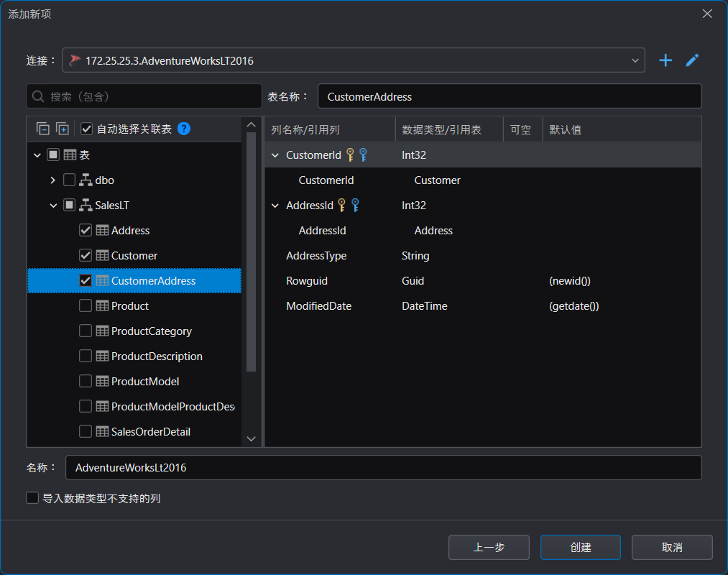Click the table icon beside SalesOrderDetail
Image resolution: width=728 pixels, height=575 pixels.
102,431
